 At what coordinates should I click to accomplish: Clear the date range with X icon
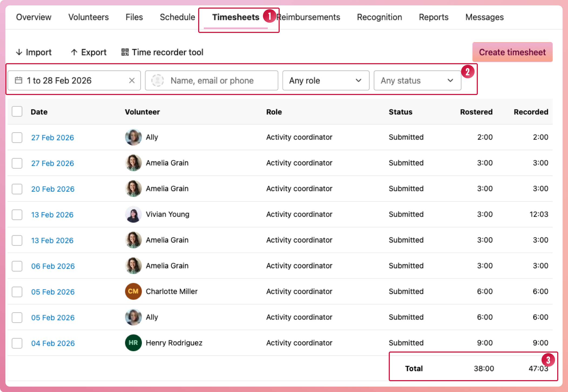[132, 80]
